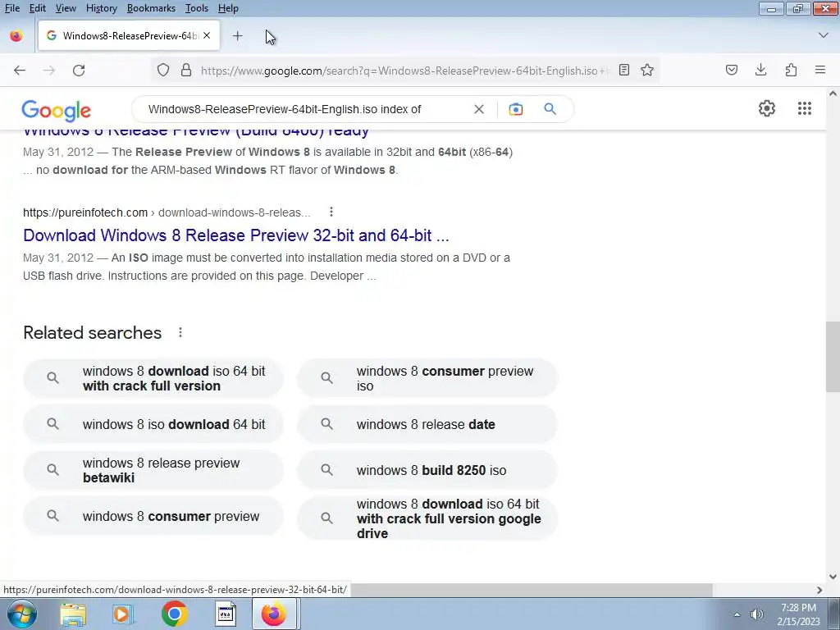This screenshot has height=630, width=840.
Task: Select the Windows8-ReleasePreview browser tab
Action: tap(129, 36)
